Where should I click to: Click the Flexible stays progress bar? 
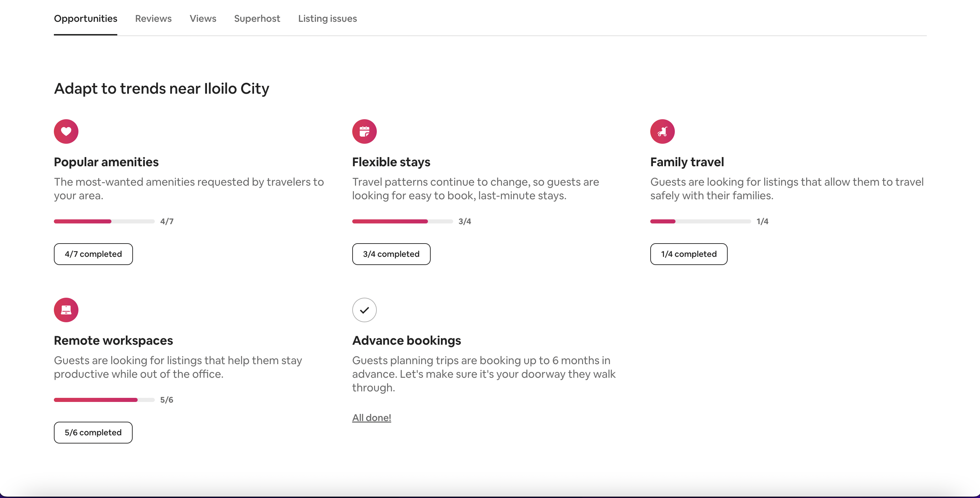coord(402,221)
